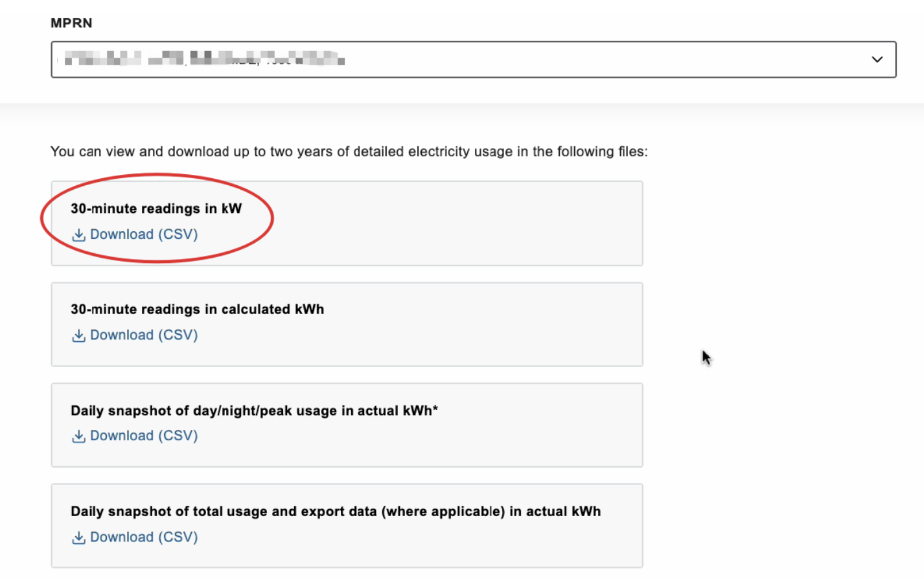Viewport: 924px width, 588px height.
Task: Click the download icon for day/night/peak snapshot
Action: pos(78,436)
